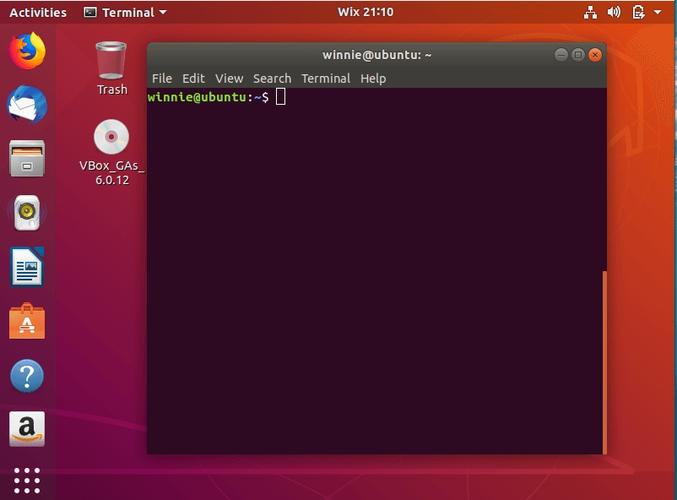The image size is (677, 500).
Task: Show applications grid button
Action: 27,480
